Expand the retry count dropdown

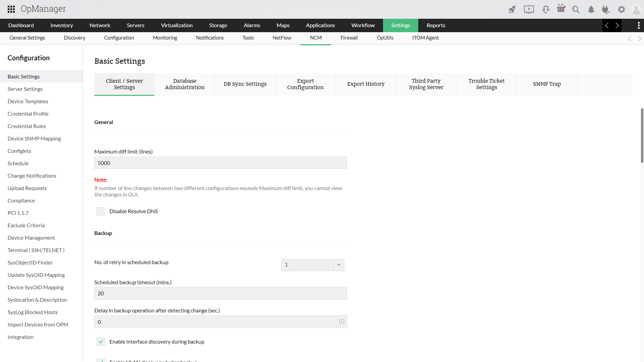pyautogui.click(x=339, y=265)
